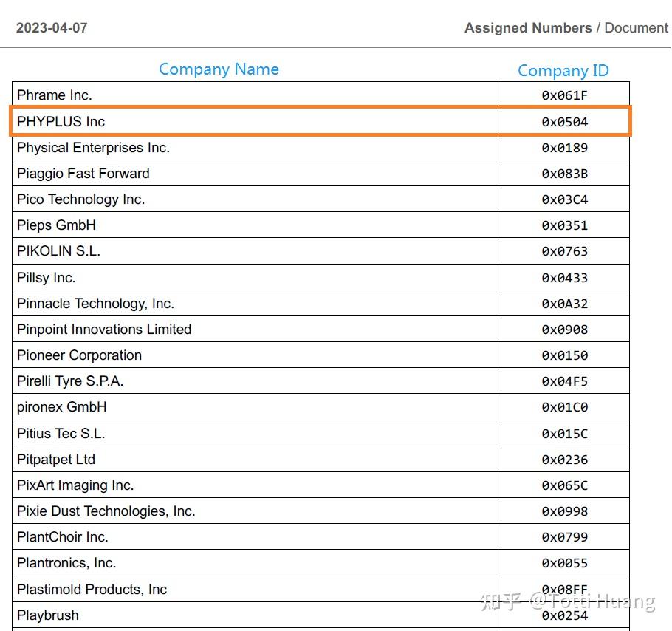Viewport: 672px width, 631px height.
Task: Click the PlantChoir Inc. company name
Action: pyautogui.click(x=63, y=536)
